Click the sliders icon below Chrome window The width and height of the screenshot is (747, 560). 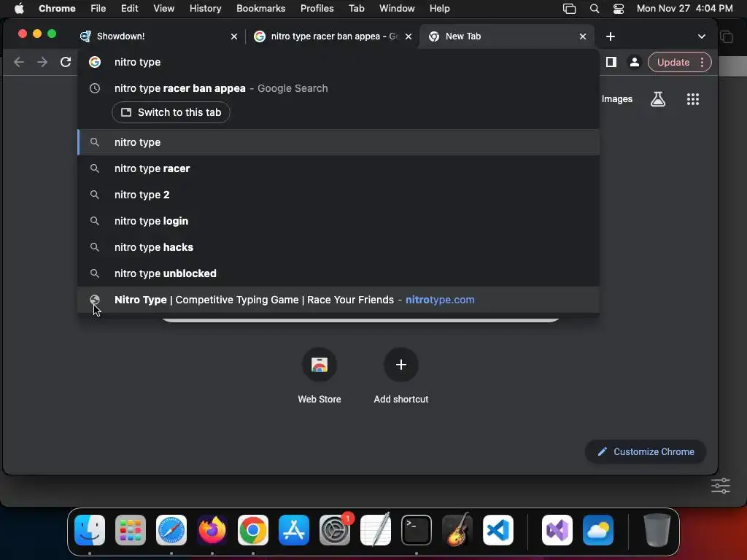[x=720, y=486]
